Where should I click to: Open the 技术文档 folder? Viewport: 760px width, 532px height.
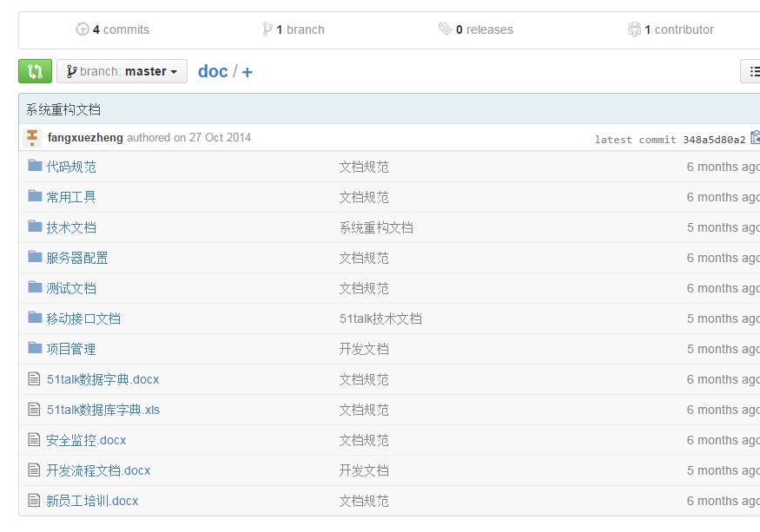coord(71,227)
